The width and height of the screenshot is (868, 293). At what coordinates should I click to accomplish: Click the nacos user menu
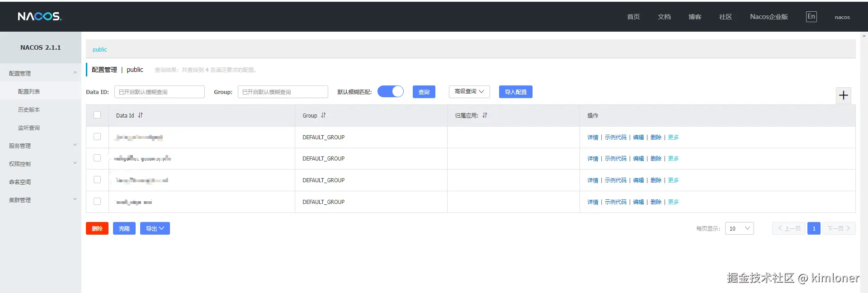click(842, 17)
